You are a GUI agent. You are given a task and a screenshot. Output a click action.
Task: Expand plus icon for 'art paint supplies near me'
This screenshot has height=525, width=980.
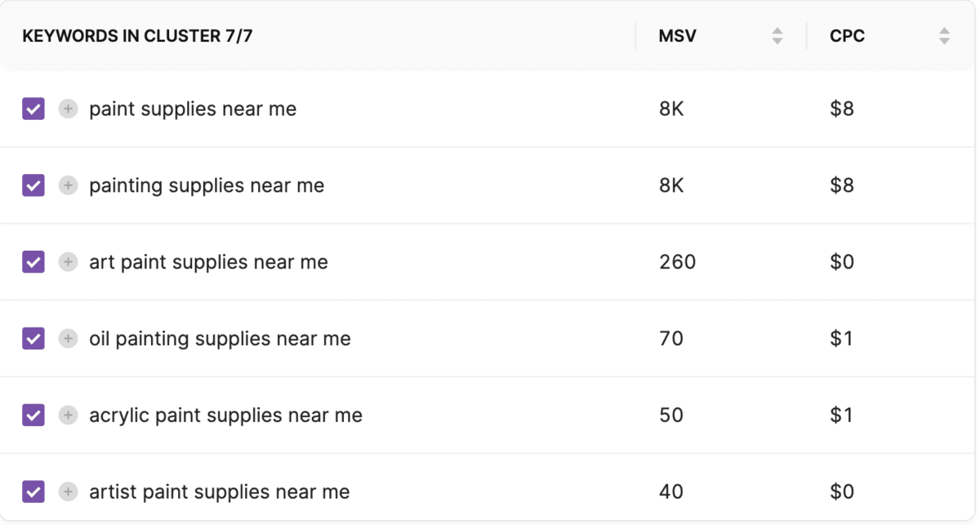tap(69, 262)
